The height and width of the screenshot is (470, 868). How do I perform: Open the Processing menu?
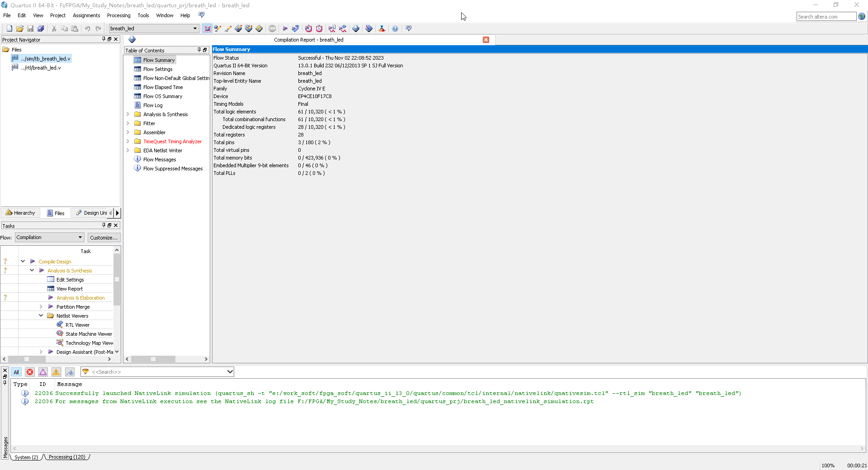(118, 15)
